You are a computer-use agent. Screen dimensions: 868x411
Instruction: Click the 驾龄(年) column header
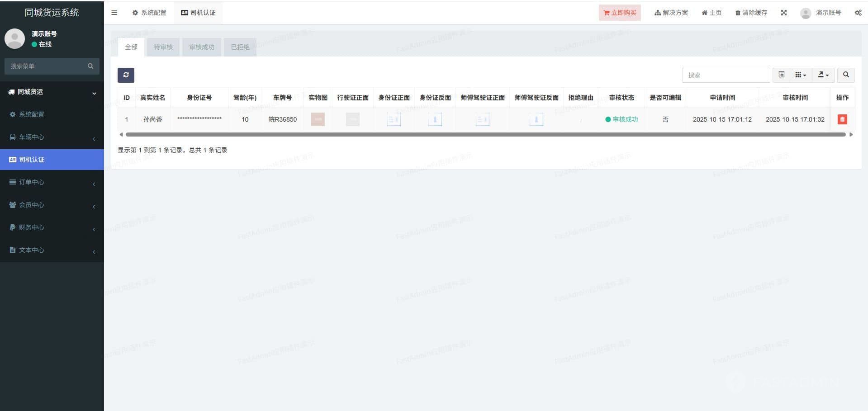[x=245, y=98]
